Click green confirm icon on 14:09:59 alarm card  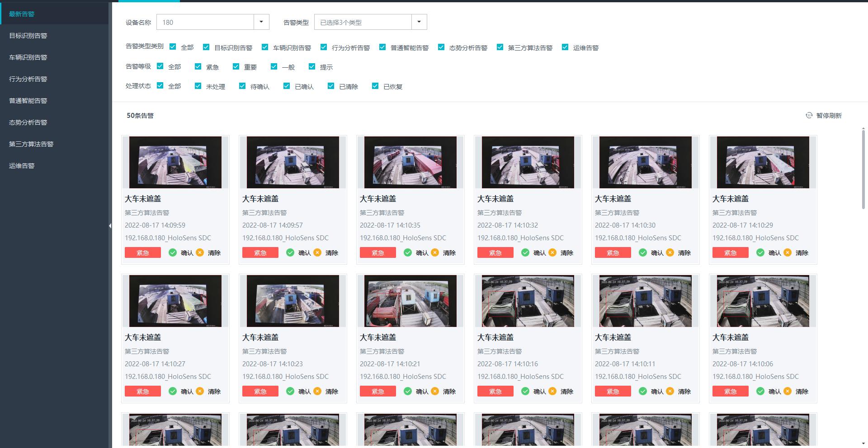[173, 252]
